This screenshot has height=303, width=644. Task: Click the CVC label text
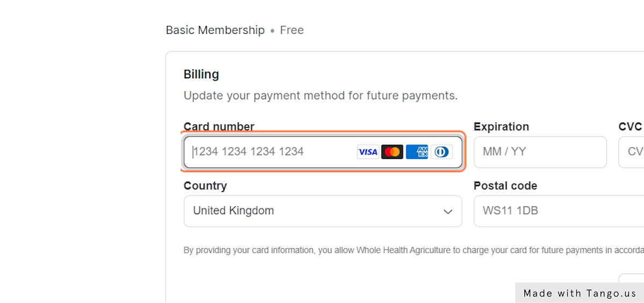(x=630, y=127)
